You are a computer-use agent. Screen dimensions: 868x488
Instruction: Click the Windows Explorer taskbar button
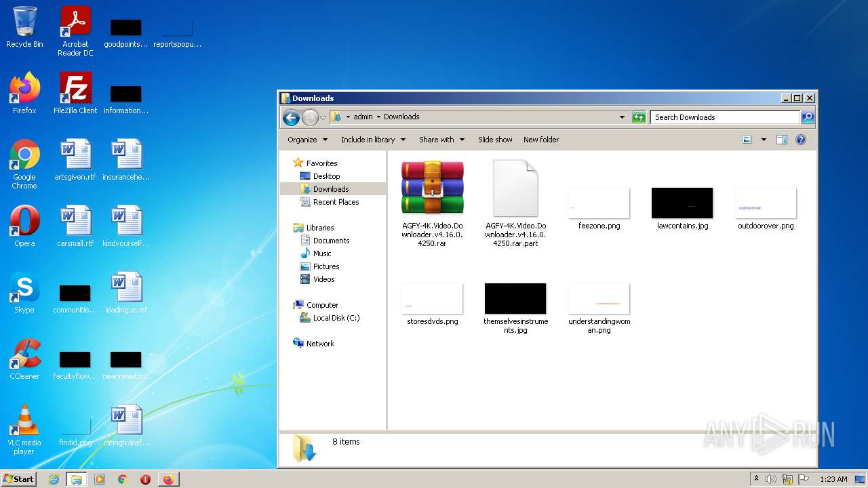click(x=76, y=479)
